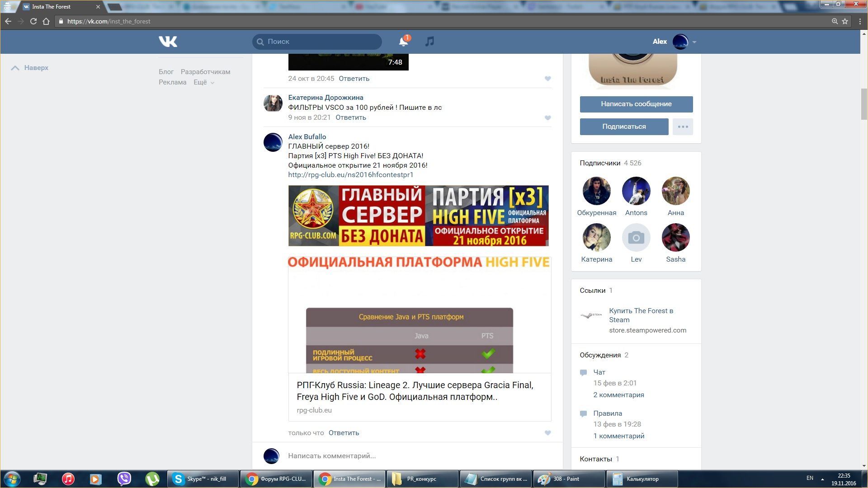
Task: Open Alex profile dropdown arrow
Action: pyautogui.click(x=694, y=42)
